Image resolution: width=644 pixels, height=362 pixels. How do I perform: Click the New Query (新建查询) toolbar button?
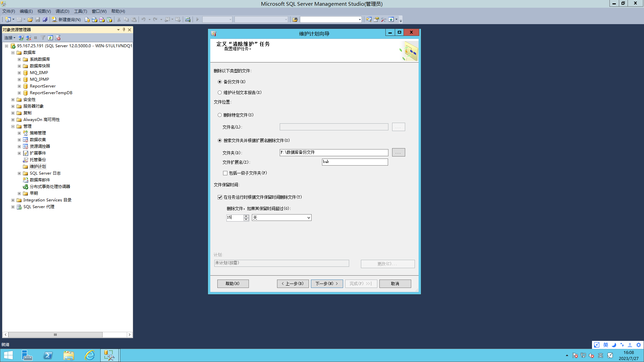66,19
